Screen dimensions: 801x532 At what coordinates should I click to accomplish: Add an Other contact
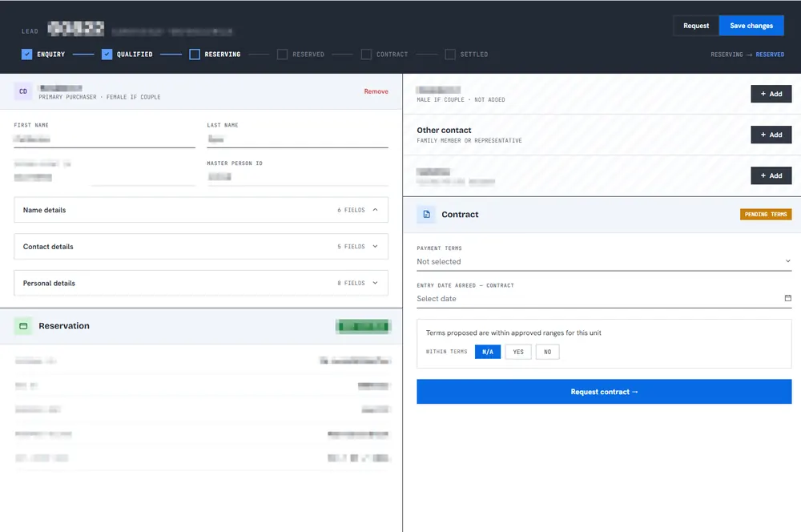click(x=771, y=135)
